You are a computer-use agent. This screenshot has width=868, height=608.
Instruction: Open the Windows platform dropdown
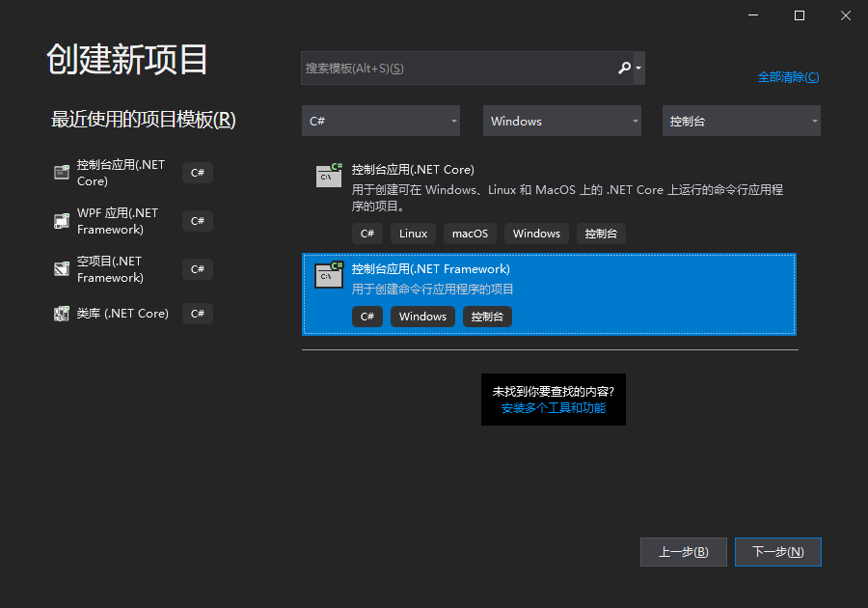pos(561,121)
